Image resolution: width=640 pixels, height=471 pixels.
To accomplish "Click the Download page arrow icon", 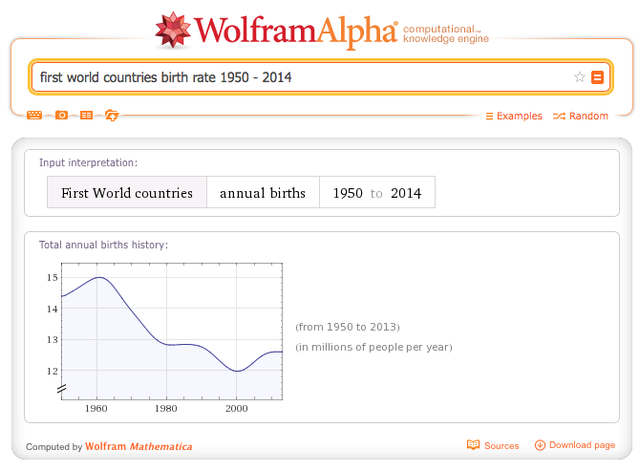I will (x=540, y=445).
